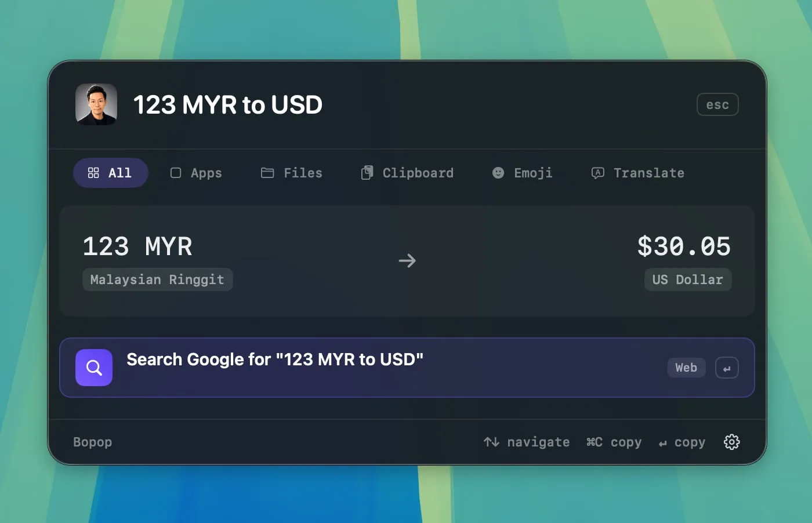Select the All tab
Screen dimensions: 812x523
tap(110, 173)
